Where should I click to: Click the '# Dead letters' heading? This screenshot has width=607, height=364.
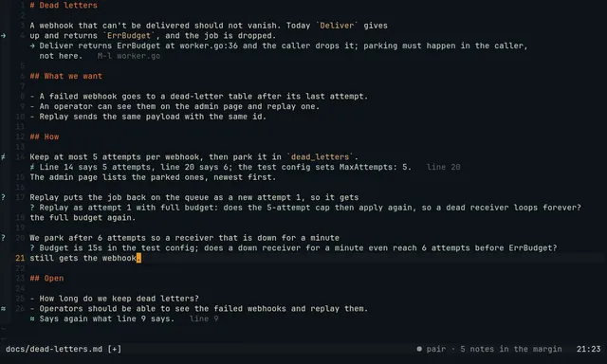click(x=64, y=6)
